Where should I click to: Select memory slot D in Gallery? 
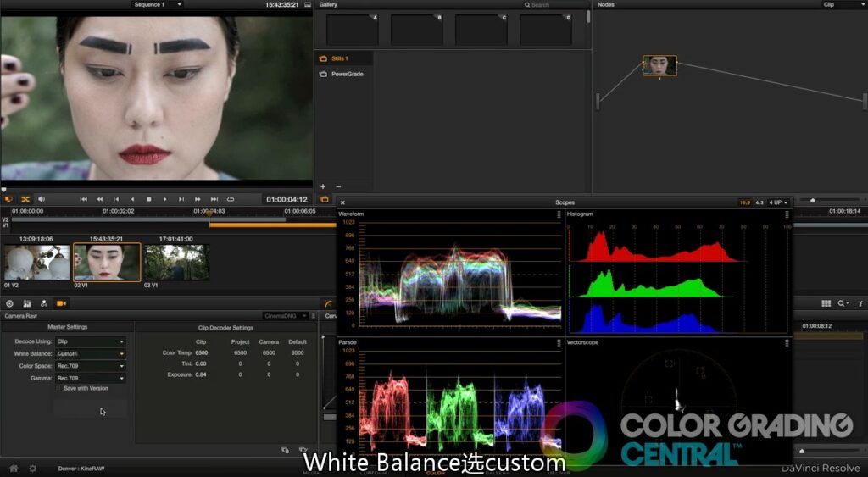click(x=546, y=30)
